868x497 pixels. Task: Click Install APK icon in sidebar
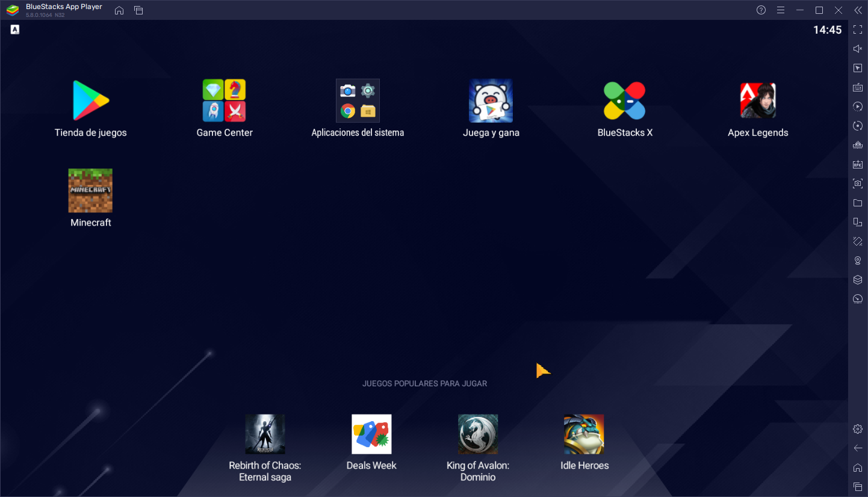pos(858,164)
